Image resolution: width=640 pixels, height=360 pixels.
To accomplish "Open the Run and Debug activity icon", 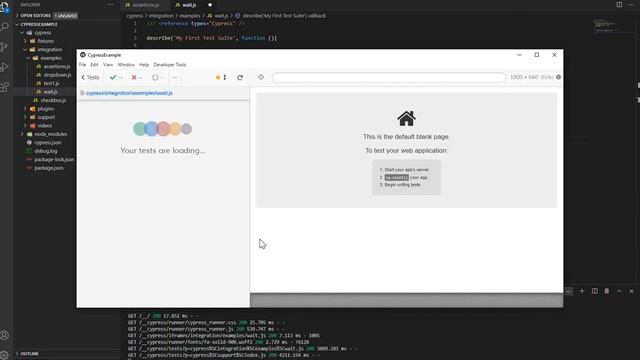I will pyautogui.click(x=4, y=67).
